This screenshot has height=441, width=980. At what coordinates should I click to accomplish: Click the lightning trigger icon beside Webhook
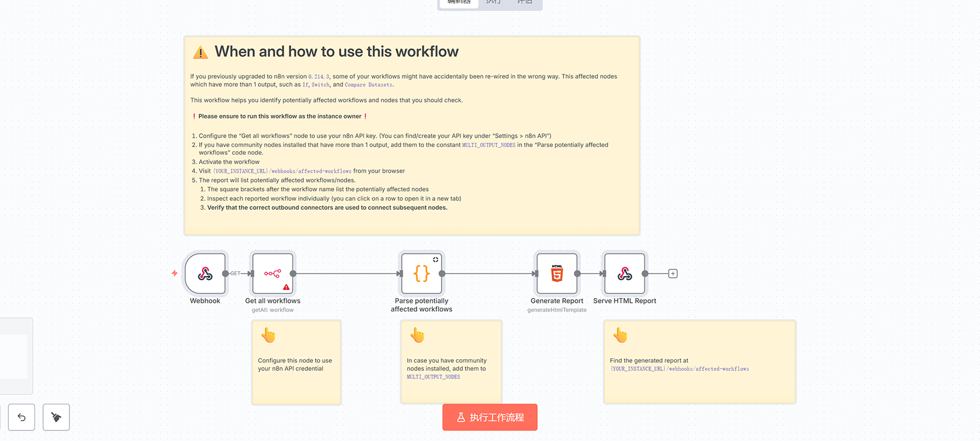pyautogui.click(x=174, y=273)
